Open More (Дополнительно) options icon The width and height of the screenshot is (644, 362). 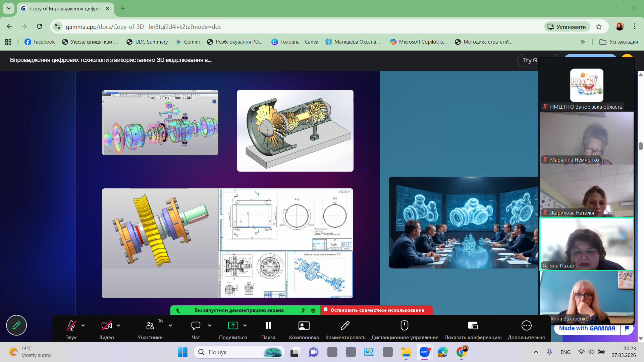526,325
